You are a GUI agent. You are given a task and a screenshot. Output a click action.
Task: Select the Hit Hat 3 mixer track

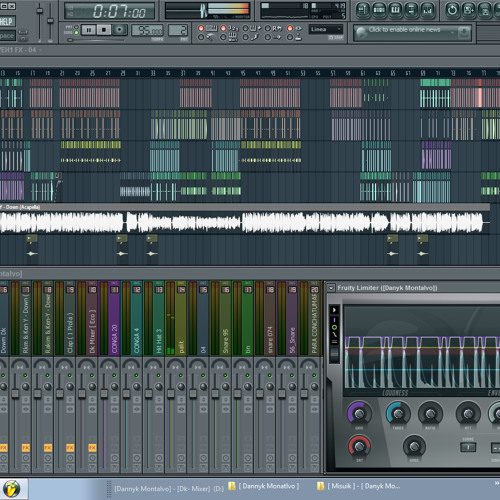point(159,318)
